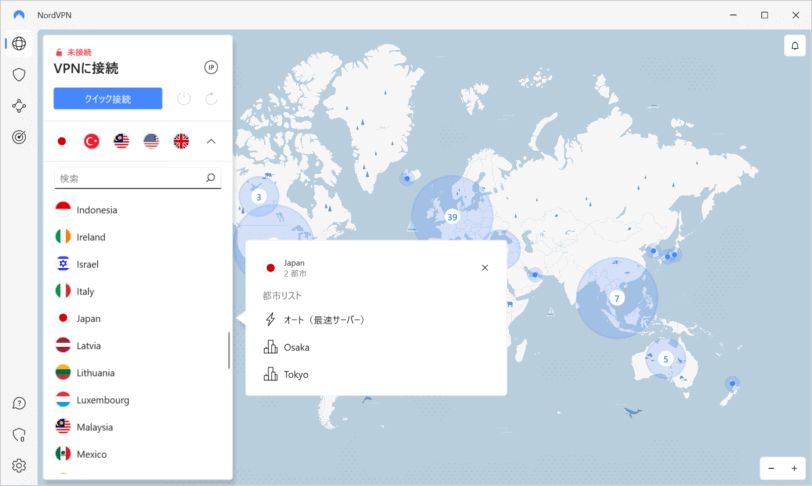Open the Meshnet nodes icon
The image size is (812, 486).
point(19,106)
